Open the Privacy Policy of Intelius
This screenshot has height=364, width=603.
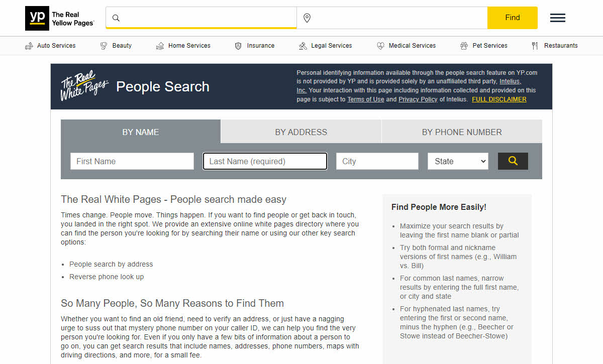[418, 99]
